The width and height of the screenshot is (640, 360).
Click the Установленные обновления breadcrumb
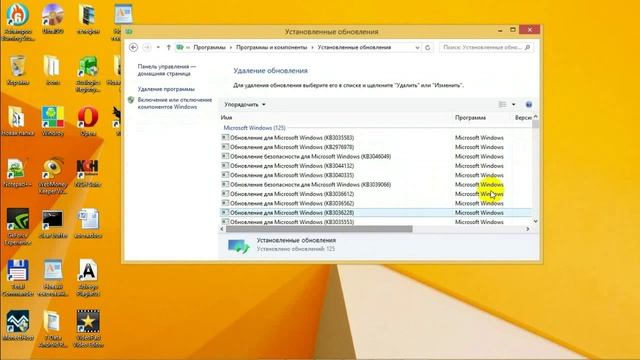(354, 47)
